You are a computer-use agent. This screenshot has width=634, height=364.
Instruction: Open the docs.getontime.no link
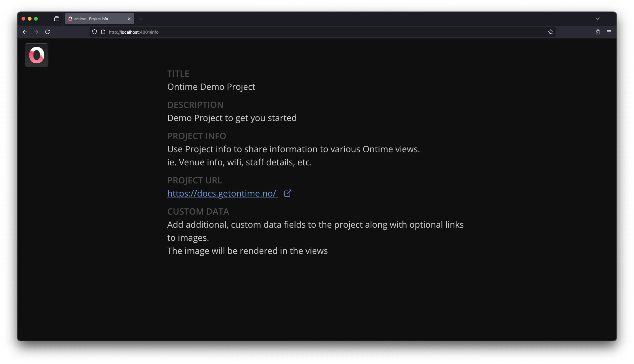[x=222, y=193]
